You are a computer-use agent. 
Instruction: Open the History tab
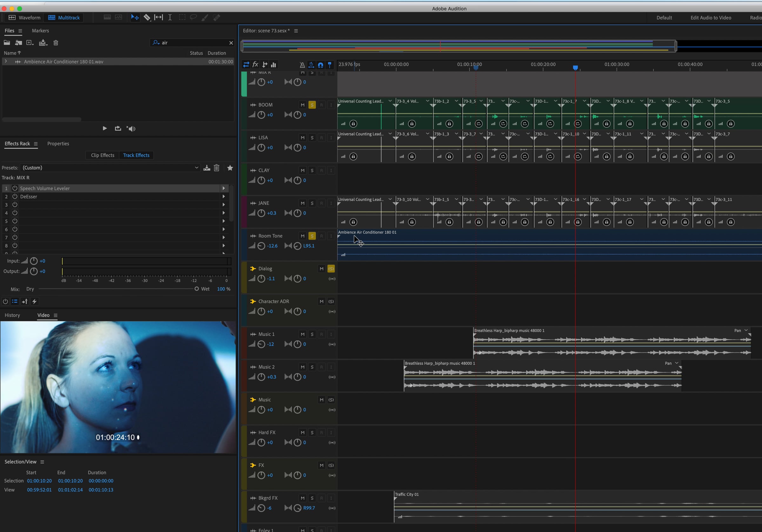coord(12,315)
